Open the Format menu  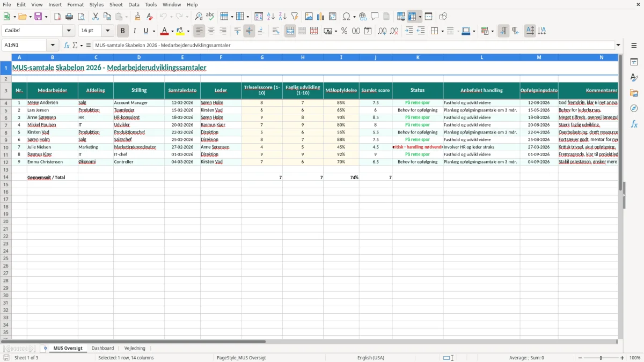point(76,4)
